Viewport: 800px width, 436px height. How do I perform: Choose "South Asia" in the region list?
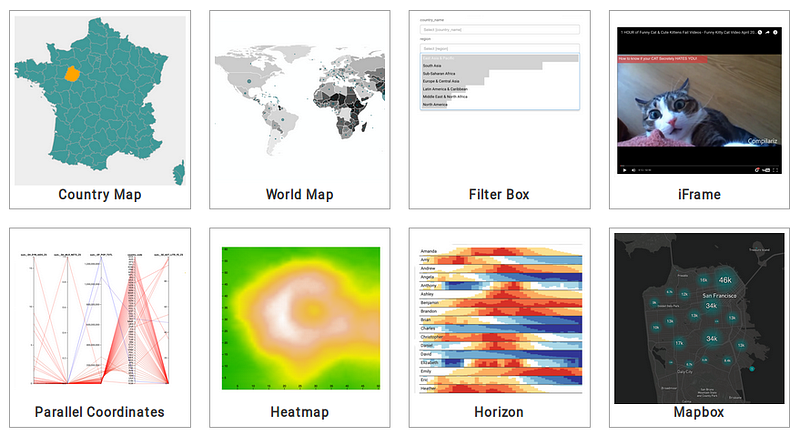coord(499,66)
